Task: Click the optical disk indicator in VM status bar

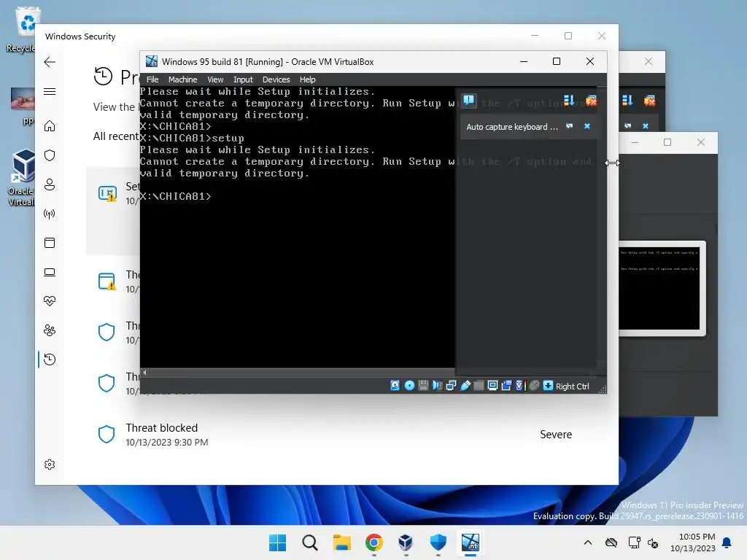Action: tap(409, 386)
